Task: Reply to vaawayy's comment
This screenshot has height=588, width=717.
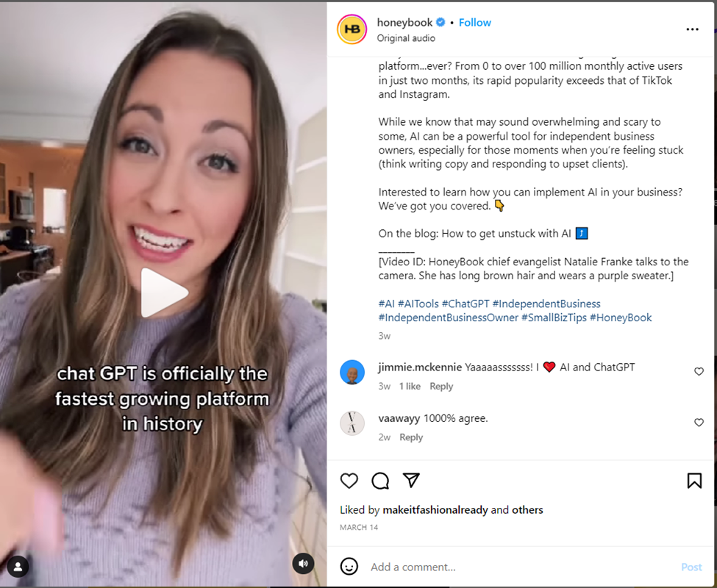Action: 411,437
